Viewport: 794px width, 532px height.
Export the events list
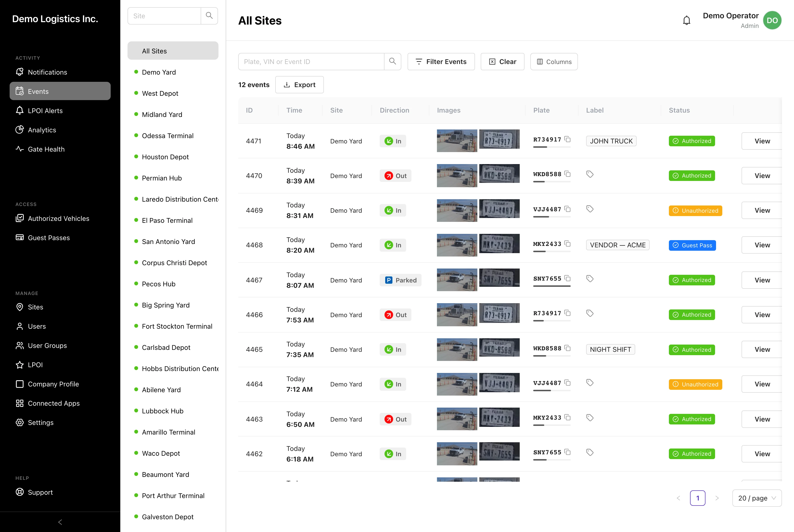[x=299, y=84]
